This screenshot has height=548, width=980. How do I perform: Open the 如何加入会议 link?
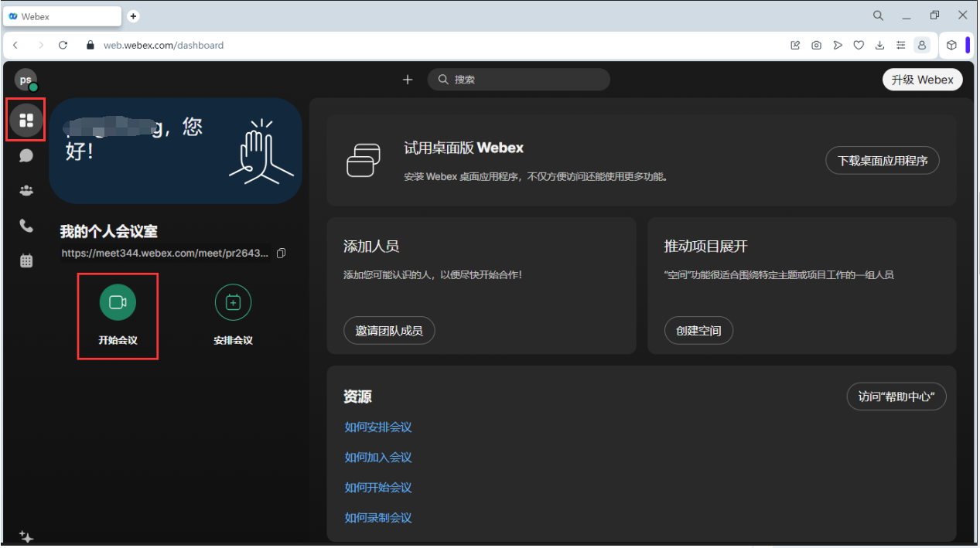[x=378, y=458]
